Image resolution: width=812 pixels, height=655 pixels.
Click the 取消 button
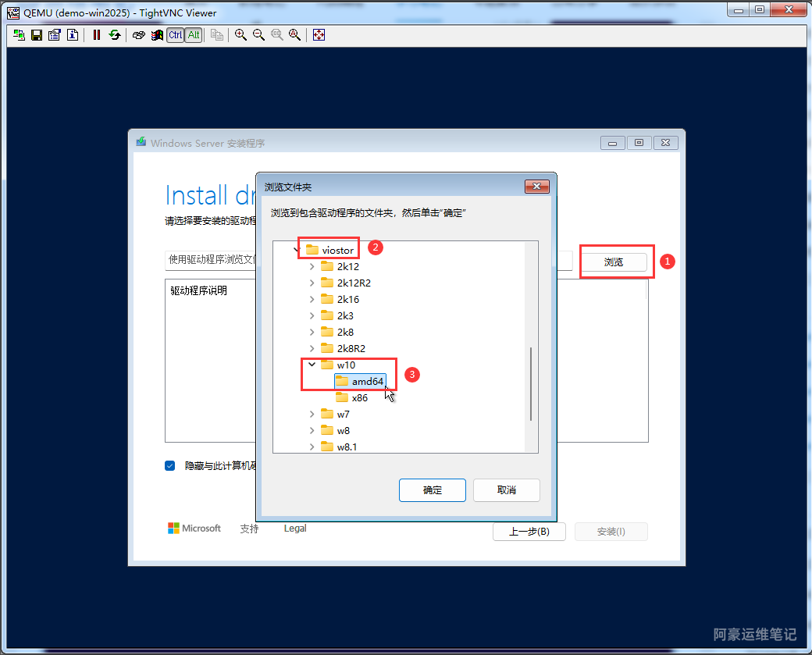point(506,490)
